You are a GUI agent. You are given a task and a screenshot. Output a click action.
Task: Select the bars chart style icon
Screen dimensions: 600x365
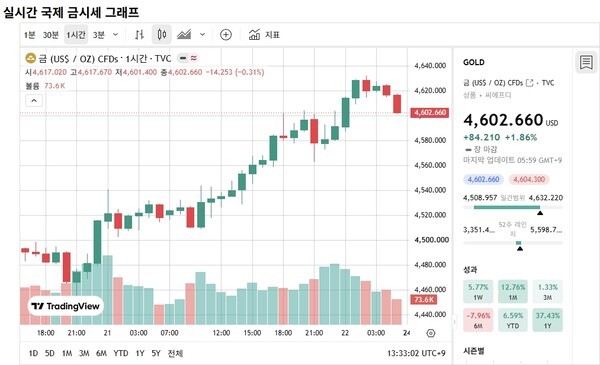pyautogui.click(x=139, y=35)
